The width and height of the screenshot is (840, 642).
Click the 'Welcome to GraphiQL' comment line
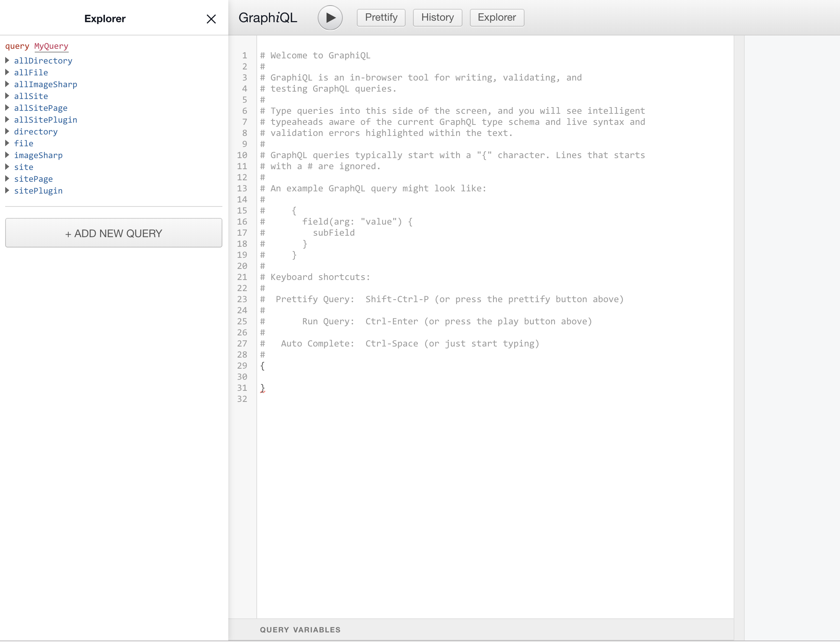click(x=315, y=55)
